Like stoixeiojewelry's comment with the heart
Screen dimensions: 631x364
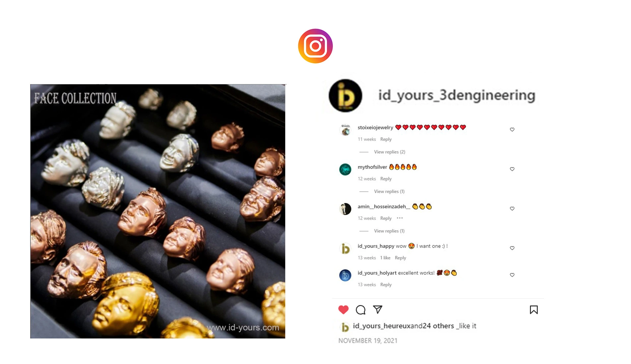[x=512, y=130]
